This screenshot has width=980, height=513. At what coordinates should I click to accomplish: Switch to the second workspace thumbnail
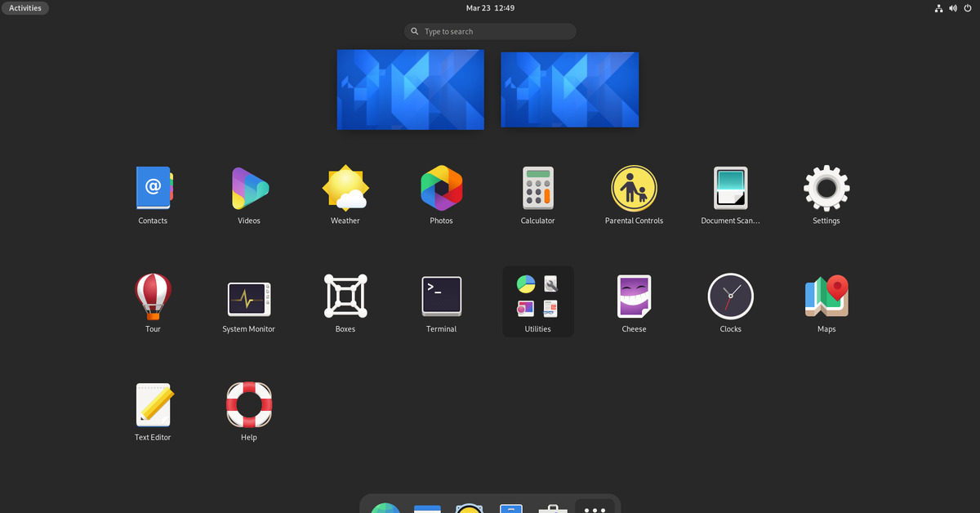click(569, 90)
